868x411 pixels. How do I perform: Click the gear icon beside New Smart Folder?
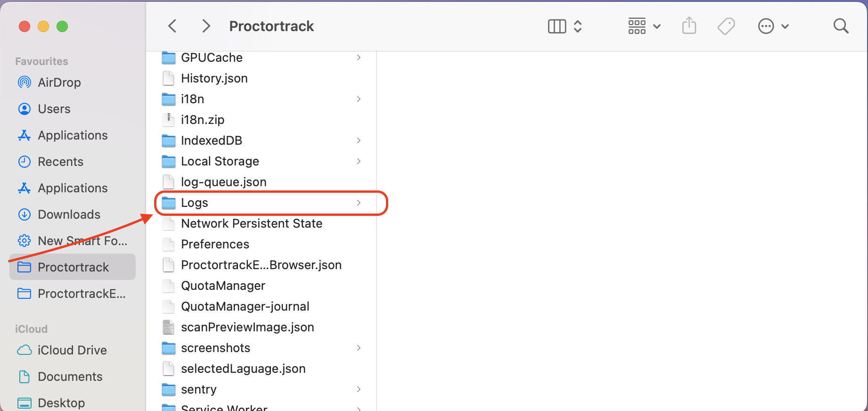[x=25, y=241]
